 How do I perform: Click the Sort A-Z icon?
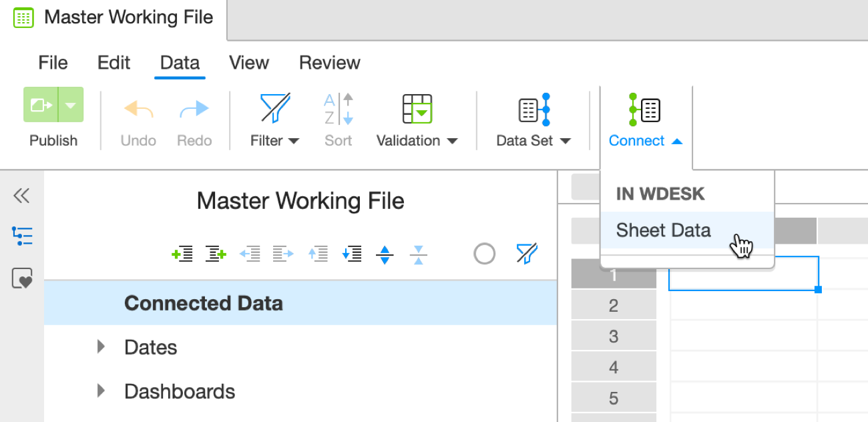(339, 109)
